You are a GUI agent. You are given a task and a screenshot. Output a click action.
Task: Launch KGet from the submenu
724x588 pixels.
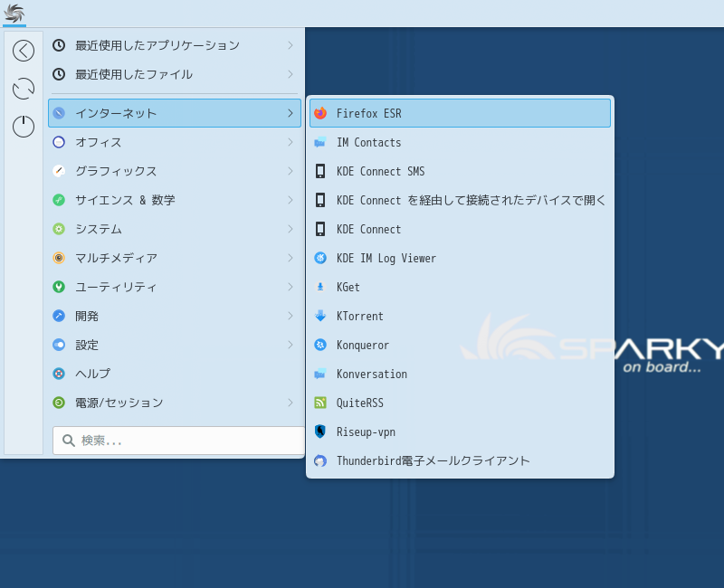pyautogui.click(x=460, y=287)
